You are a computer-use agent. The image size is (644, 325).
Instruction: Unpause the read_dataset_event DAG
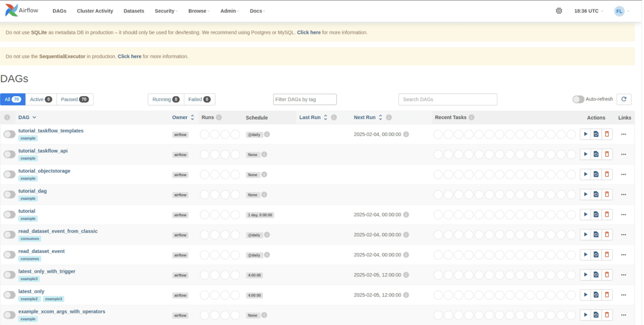click(9, 255)
